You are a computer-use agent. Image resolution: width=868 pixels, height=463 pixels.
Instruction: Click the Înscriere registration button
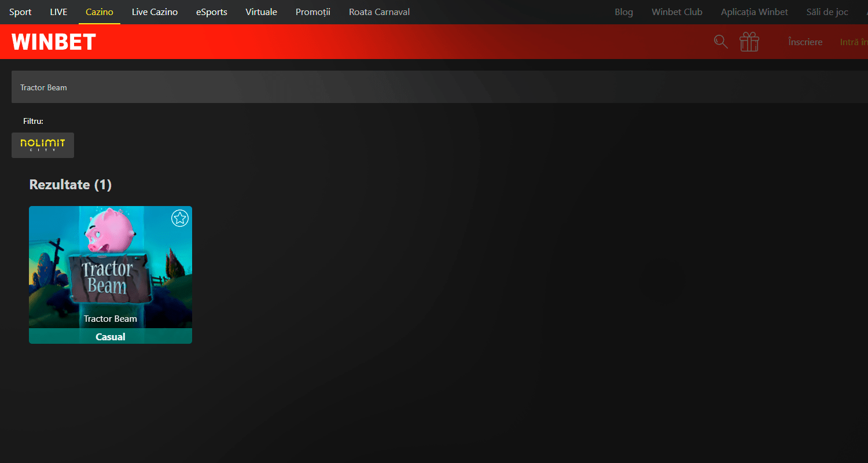(805, 42)
